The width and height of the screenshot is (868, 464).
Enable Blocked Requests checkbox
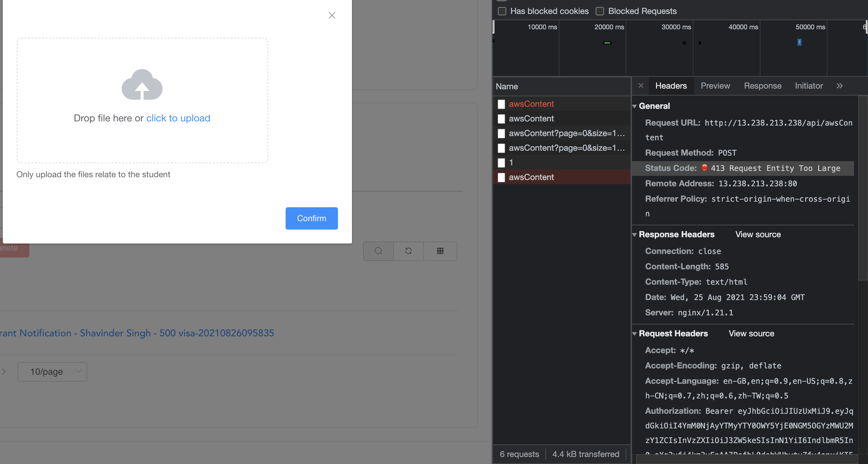[600, 11]
